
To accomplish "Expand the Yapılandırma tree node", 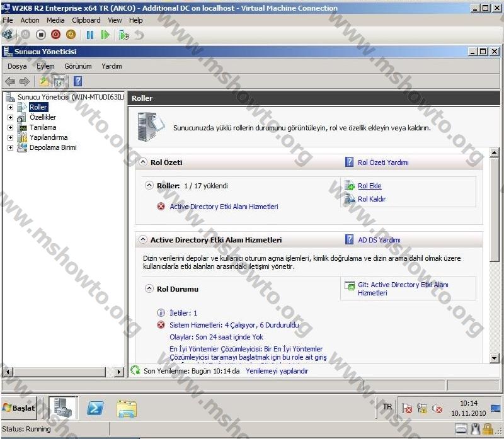I will point(10,137).
